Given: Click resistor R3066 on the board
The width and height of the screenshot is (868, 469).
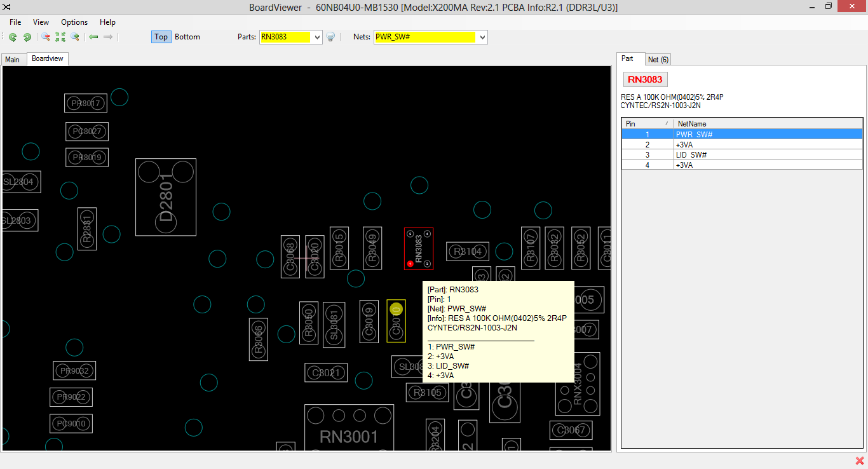Looking at the screenshot, I should [x=259, y=339].
